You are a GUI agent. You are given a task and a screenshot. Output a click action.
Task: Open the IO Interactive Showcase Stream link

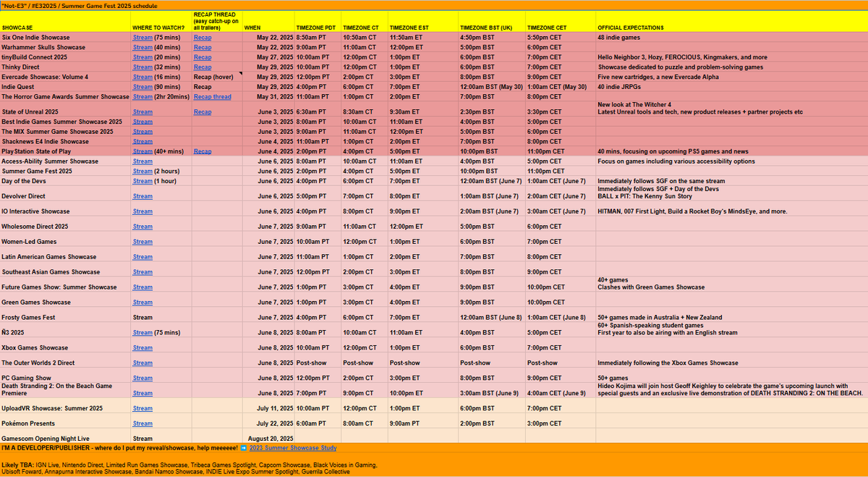(x=142, y=211)
